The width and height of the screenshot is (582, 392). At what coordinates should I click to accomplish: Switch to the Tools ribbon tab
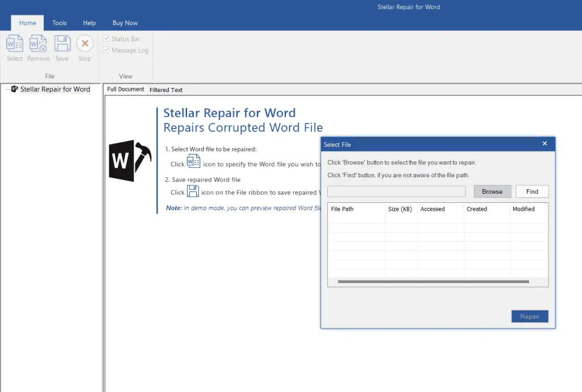coord(59,23)
